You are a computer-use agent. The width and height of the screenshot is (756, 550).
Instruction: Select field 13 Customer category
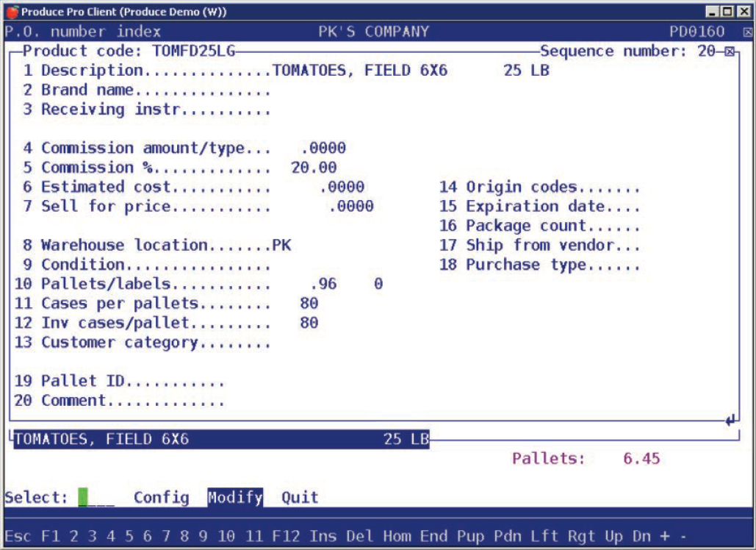tap(143, 342)
